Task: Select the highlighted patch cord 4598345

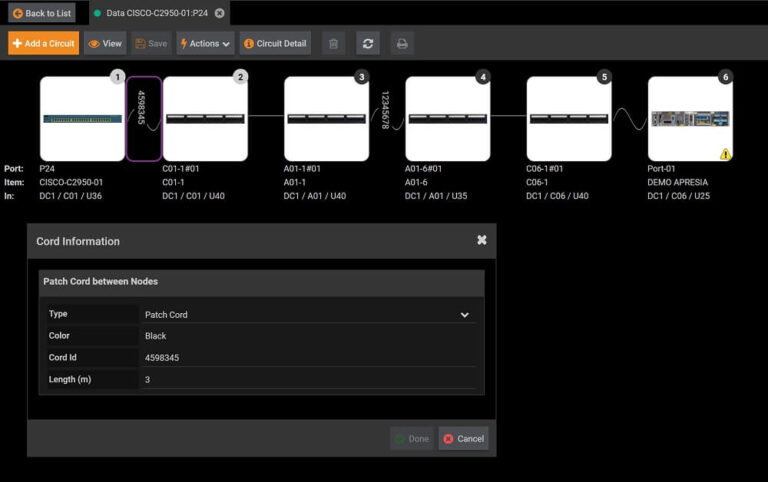Action: [143, 119]
